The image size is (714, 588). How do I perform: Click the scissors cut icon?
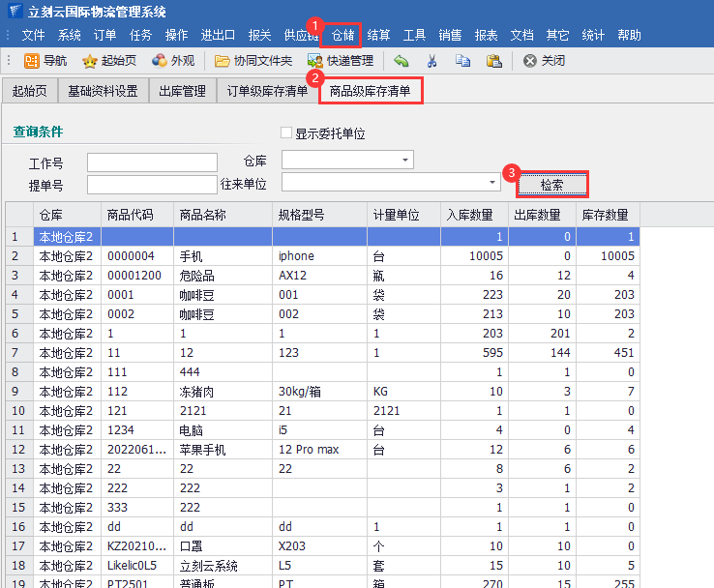pyautogui.click(x=432, y=61)
